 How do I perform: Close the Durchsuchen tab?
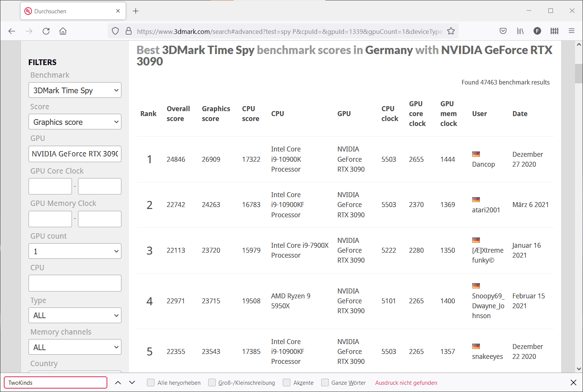tap(118, 11)
